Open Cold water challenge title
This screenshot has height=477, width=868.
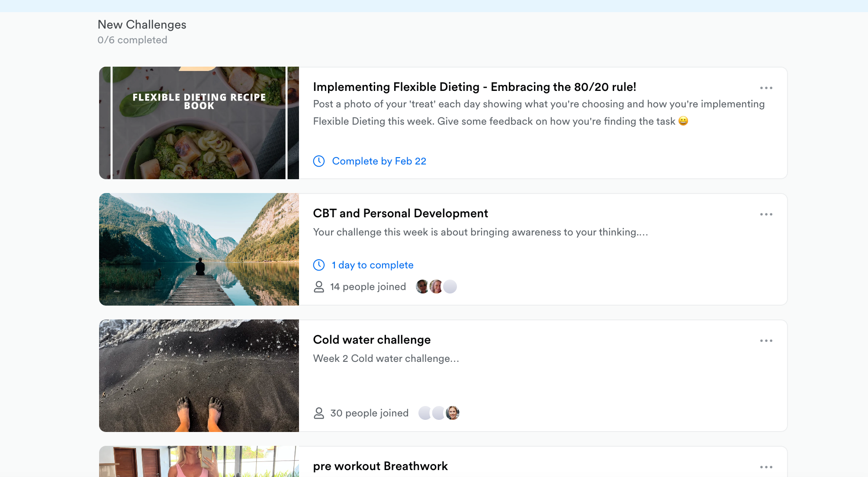(372, 340)
